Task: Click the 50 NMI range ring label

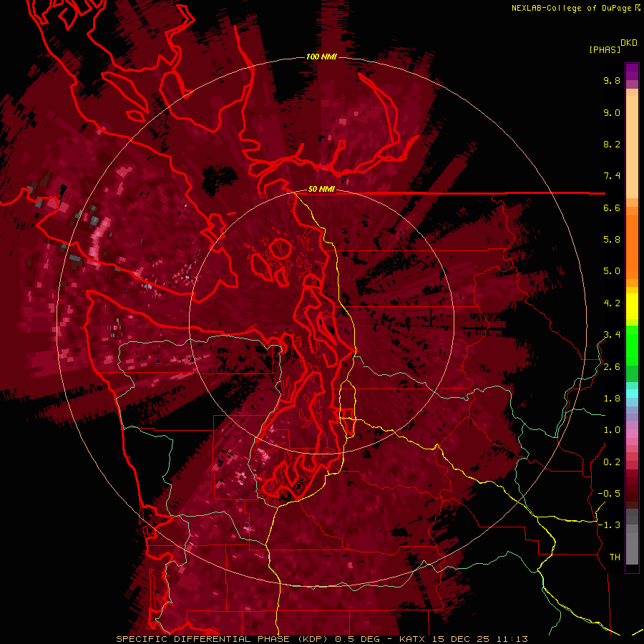Action: click(x=321, y=189)
